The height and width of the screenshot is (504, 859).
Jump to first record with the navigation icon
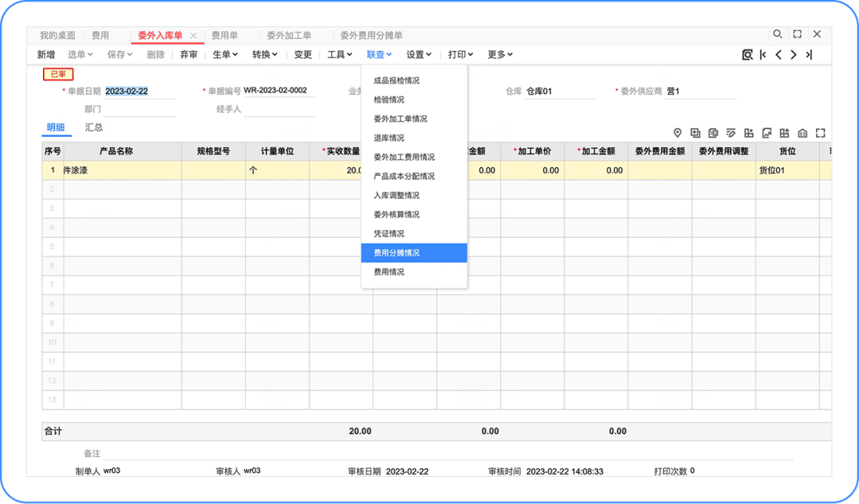pos(763,55)
